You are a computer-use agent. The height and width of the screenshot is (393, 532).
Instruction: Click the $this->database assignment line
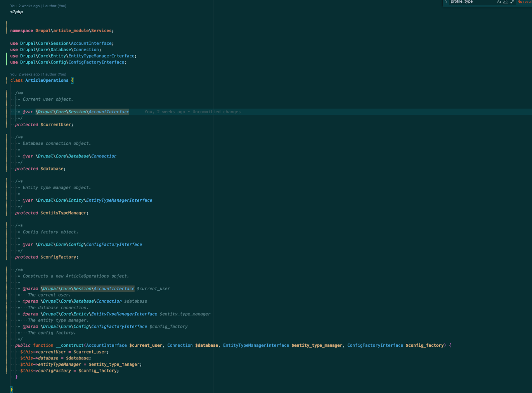click(55, 358)
